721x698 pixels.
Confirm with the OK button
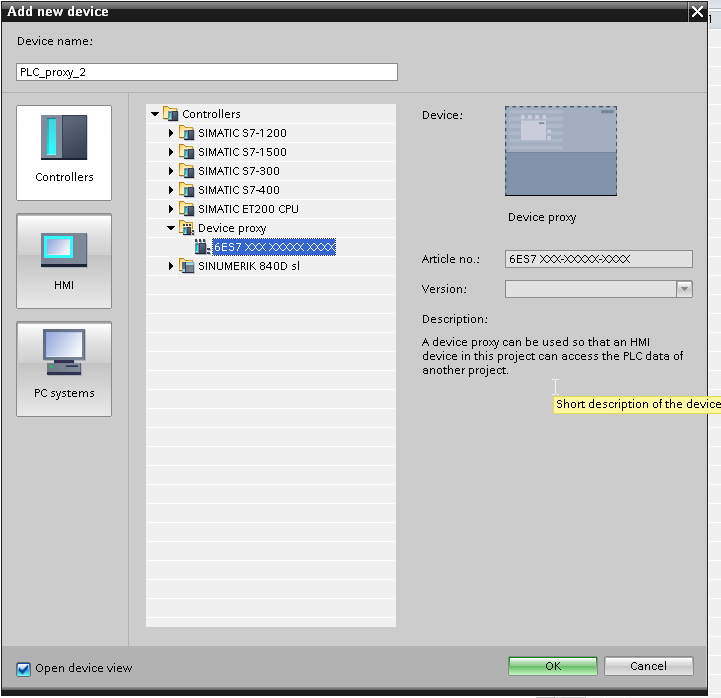[x=553, y=666]
